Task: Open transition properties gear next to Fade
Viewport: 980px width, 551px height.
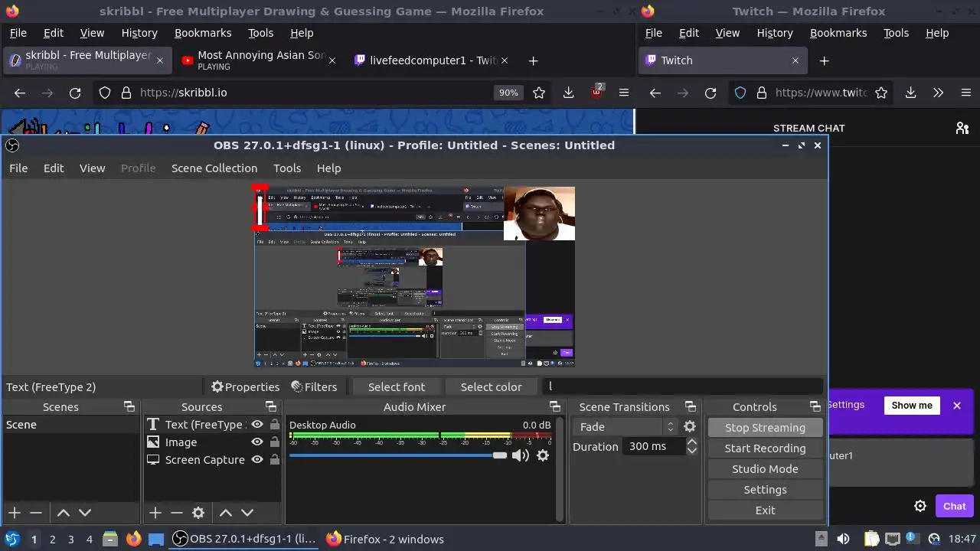Action: point(690,427)
